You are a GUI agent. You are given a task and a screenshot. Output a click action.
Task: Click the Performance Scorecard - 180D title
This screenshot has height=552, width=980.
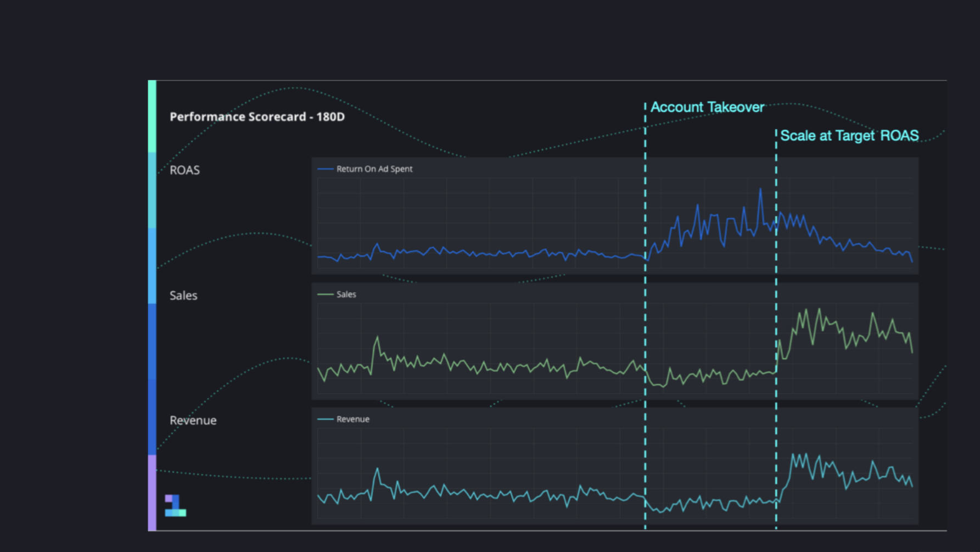[x=257, y=117]
